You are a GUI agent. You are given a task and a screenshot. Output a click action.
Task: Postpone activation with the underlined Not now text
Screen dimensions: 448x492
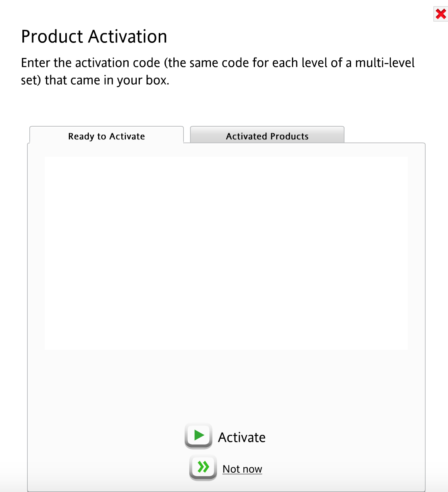242,469
